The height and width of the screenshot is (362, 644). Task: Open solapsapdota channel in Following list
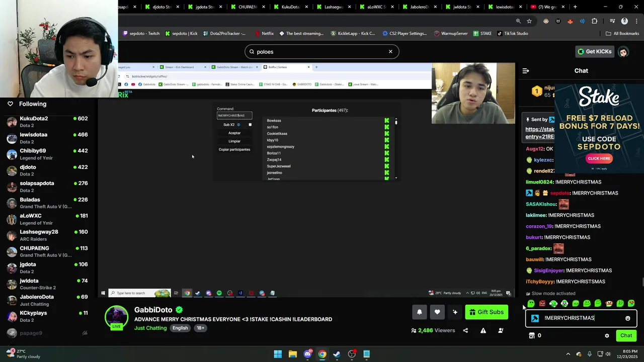coord(48,187)
